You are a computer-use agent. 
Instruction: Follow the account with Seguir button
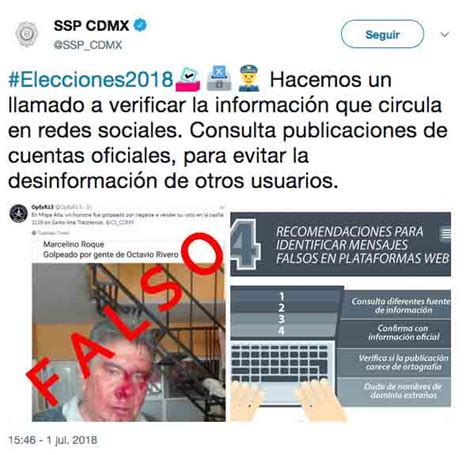coord(382,34)
